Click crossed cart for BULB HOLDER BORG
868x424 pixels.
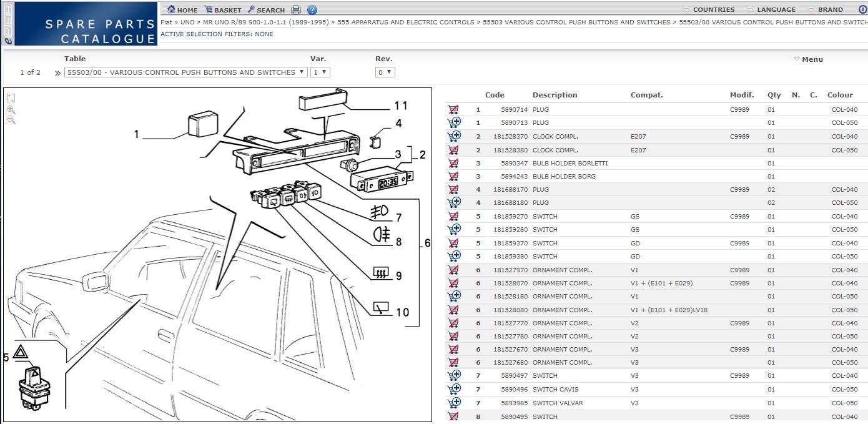[453, 176]
